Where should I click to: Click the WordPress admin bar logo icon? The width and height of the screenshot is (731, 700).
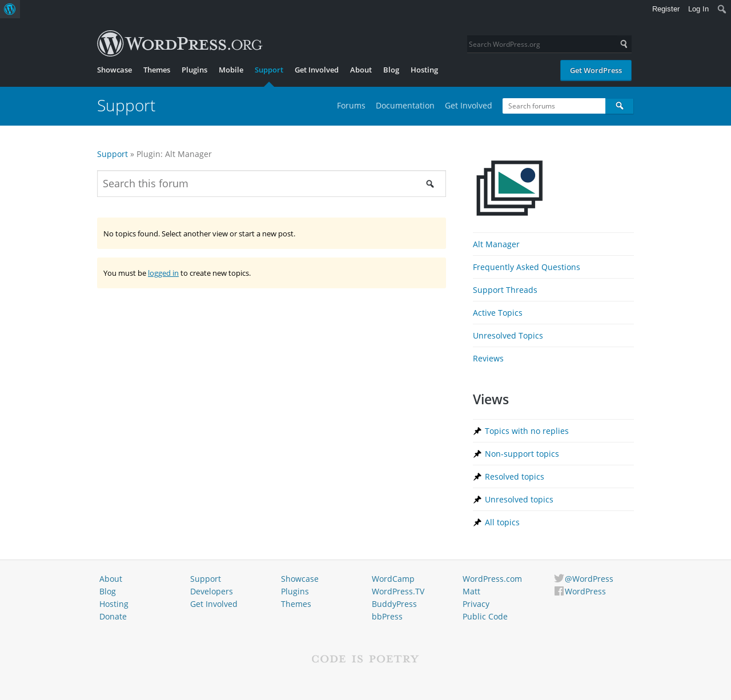point(10,9)
